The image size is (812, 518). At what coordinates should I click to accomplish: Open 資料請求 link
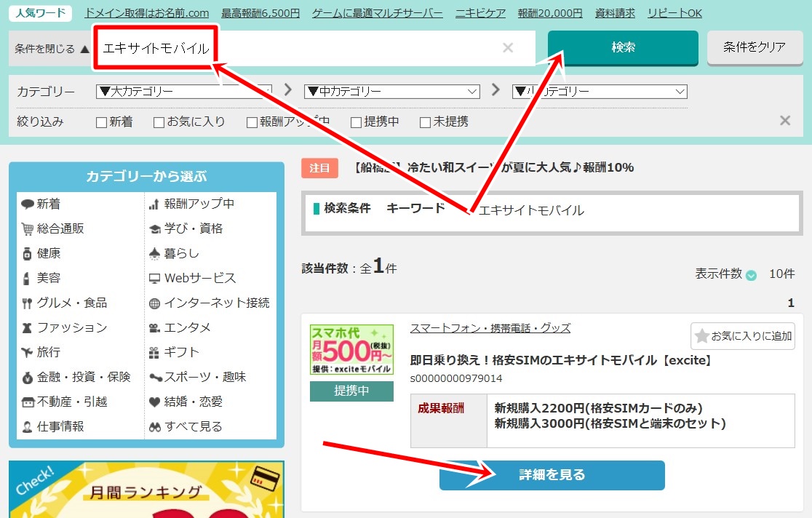[615, 13]
